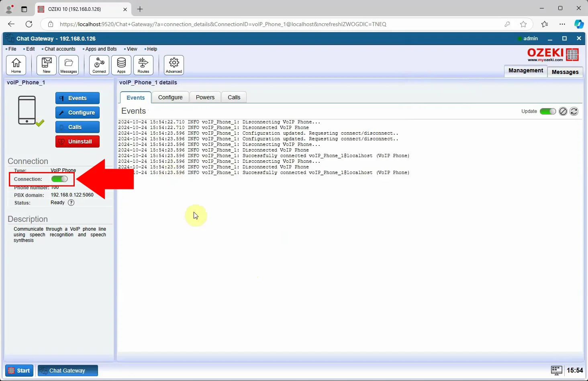Close the OZEKI 10 browser tab

point(125,9)
